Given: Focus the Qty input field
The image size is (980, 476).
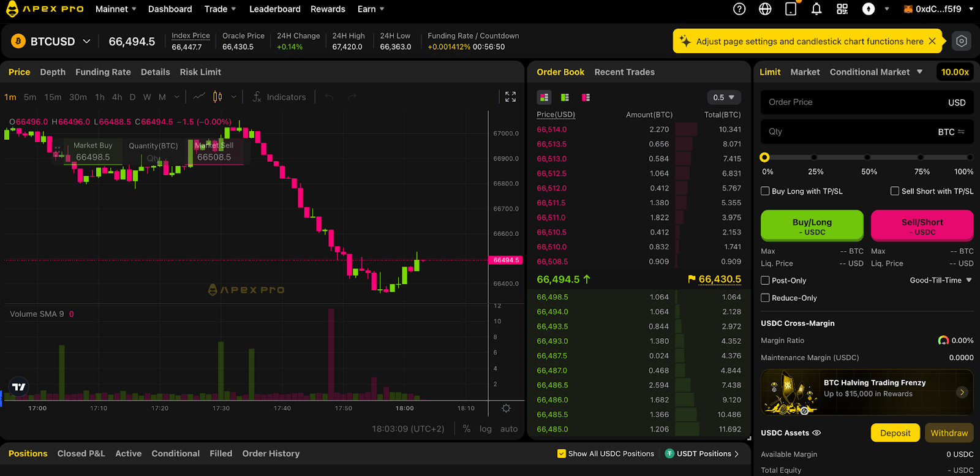Looking at the screenshot, I should (867, 132).
